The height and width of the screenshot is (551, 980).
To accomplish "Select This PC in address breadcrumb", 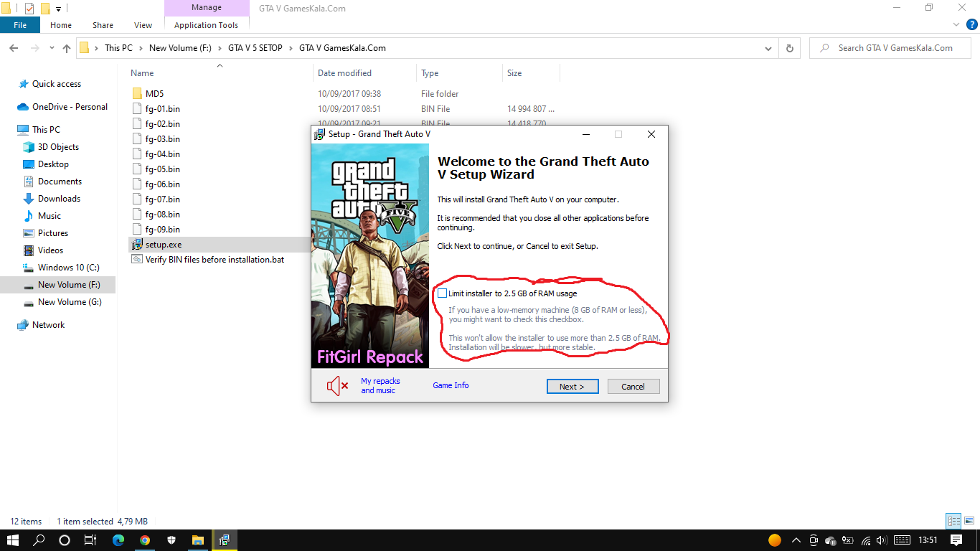I will (118, 48).
